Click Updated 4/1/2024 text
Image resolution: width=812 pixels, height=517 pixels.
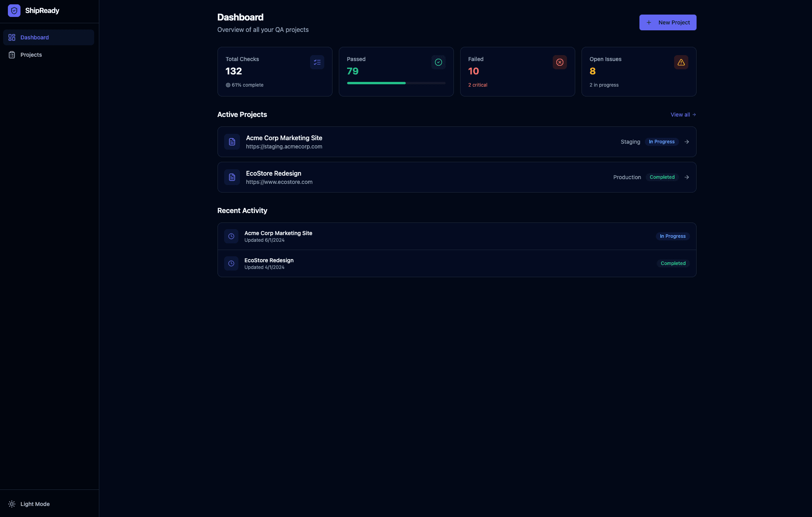click(264, 267)
